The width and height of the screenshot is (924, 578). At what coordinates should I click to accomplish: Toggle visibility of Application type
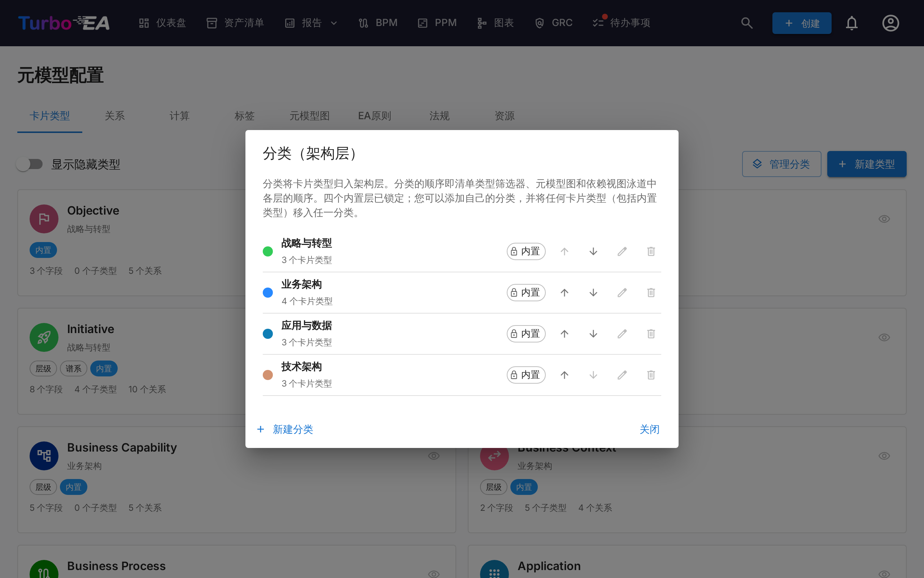[884, 574]
